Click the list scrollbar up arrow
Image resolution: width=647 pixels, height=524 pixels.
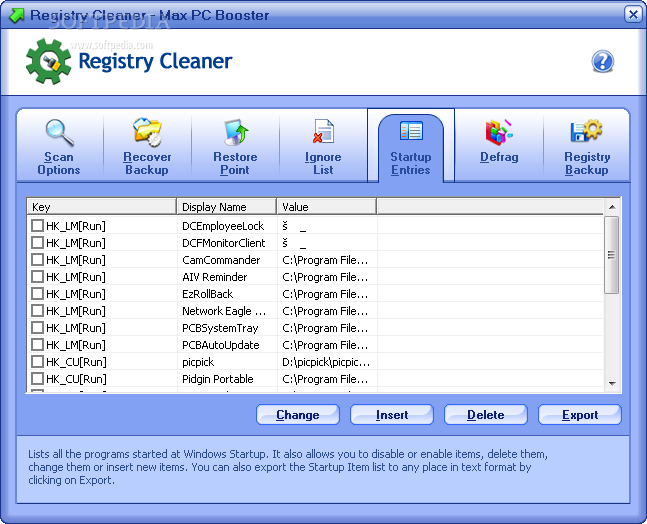(612, 207)
